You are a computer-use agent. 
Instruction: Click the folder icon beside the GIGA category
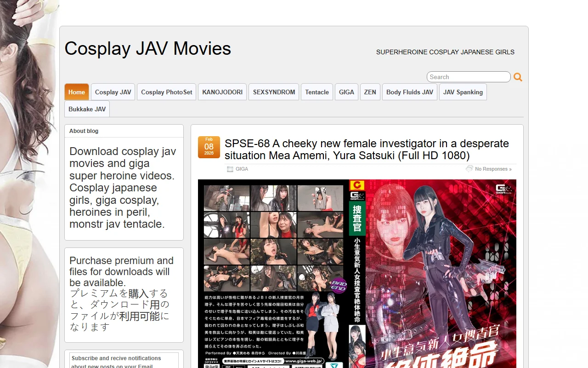(x=230, y=169)
